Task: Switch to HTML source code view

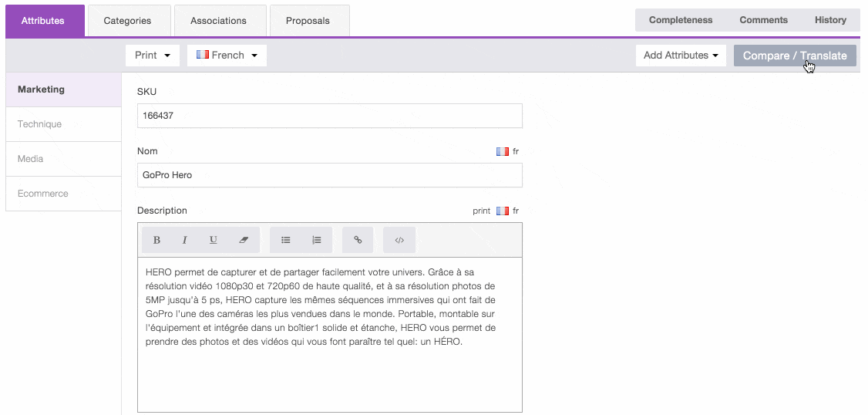Action: (x=399, y=240)
